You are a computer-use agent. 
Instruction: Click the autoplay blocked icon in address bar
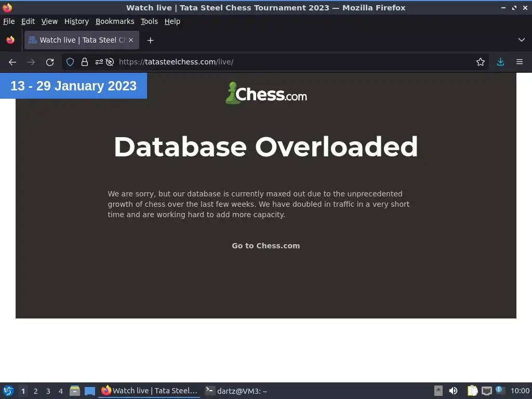(x=110, y=62)
